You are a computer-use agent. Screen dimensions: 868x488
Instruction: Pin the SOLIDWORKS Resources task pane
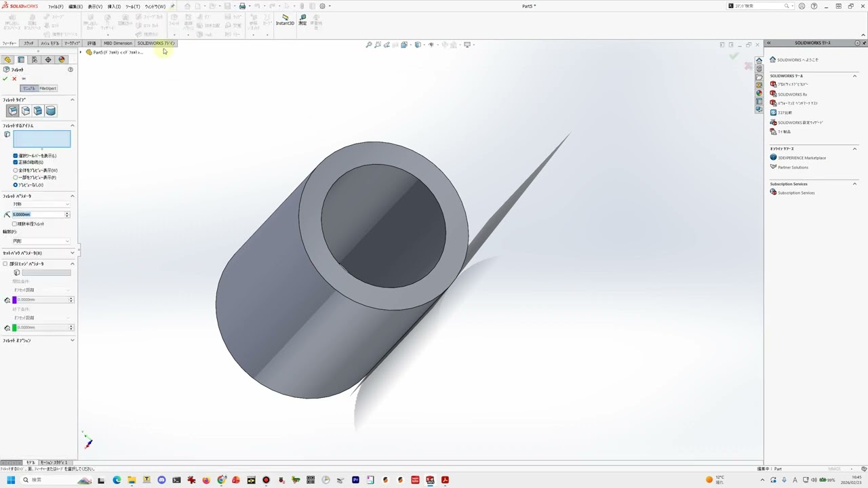(864, 43)
